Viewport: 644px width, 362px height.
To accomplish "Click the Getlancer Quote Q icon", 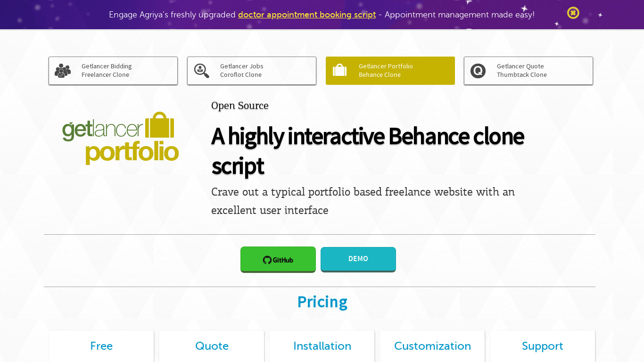I will tap(478, 71).
